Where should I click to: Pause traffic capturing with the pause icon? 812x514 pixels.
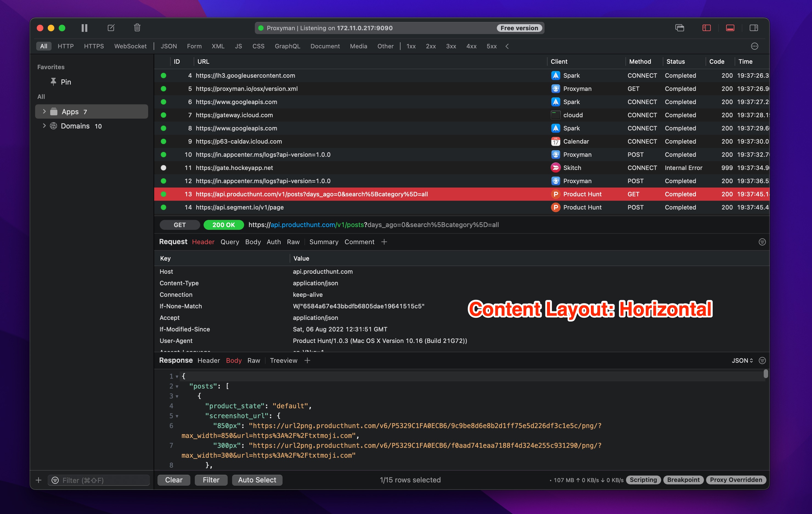pos(84,28)
